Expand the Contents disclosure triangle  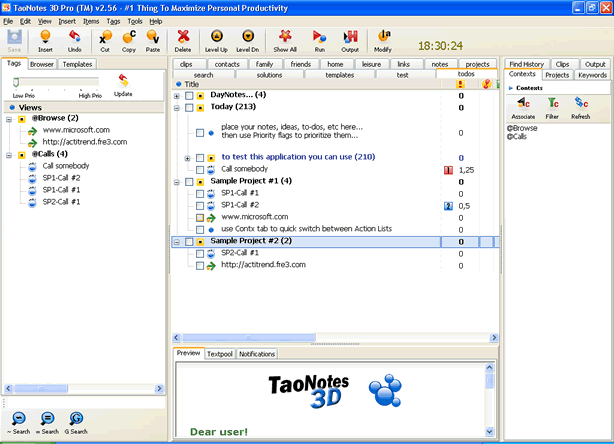coord(511,88)
